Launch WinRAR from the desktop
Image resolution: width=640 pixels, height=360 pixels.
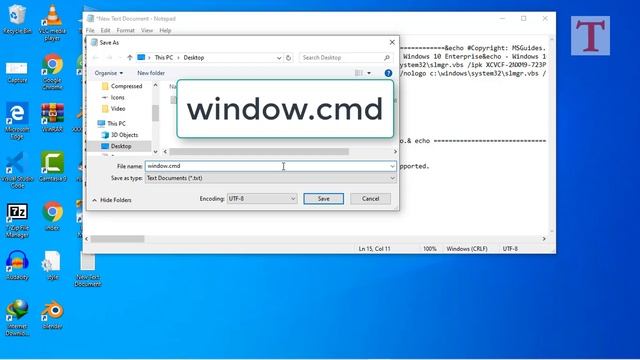pos(52,118)
